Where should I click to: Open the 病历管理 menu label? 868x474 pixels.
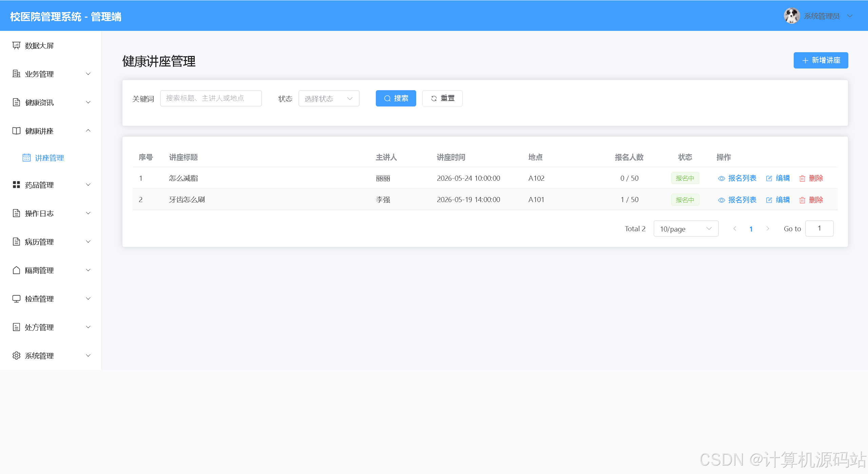click(x=39, y=242)
